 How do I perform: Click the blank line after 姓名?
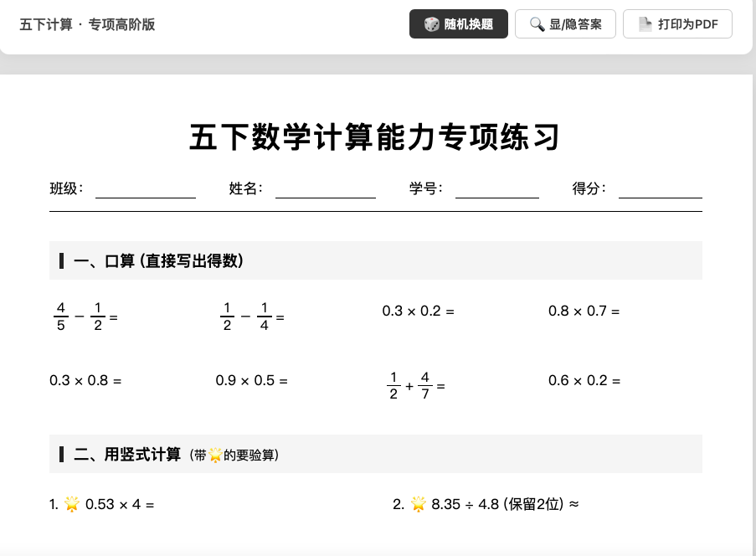tap(325, 189)
